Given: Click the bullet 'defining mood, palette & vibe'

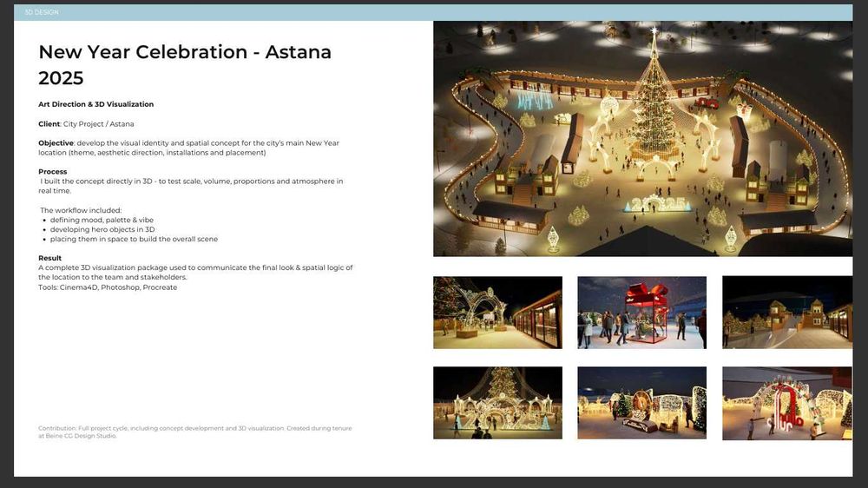Looking at the screenshot, I should pyautogui.click(x=102, y=220).
